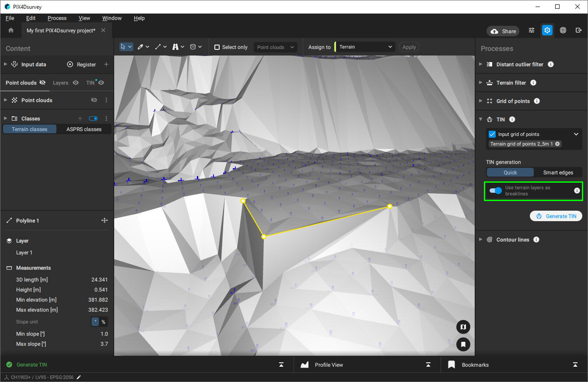Select the Polyline drawing tool
The height and width of the screenshot is (382, 588).
click(158, 47)
